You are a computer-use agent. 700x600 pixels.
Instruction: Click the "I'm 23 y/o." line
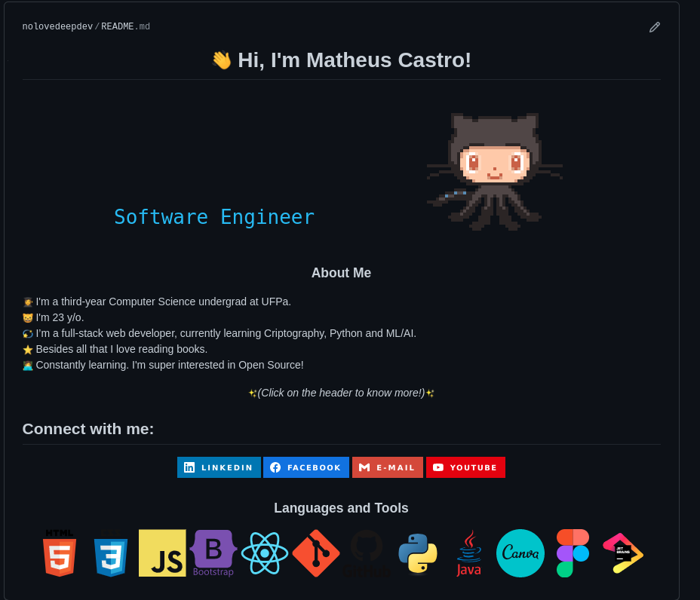click(53, 317)
